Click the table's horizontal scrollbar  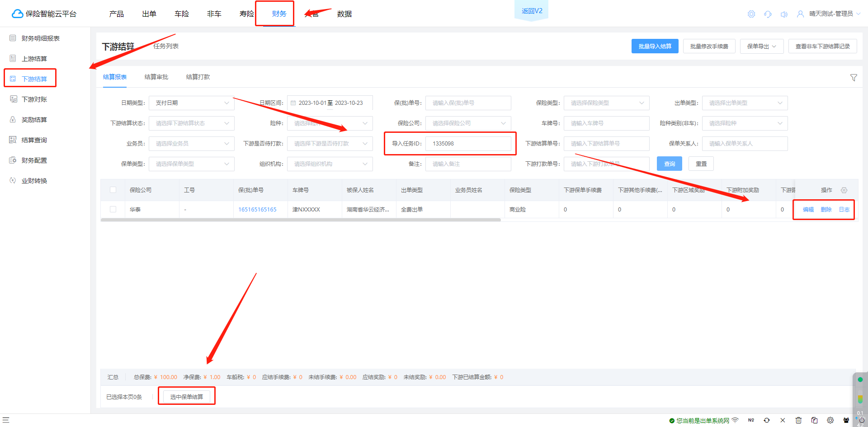pyautogui.click(x=301, y=220)
